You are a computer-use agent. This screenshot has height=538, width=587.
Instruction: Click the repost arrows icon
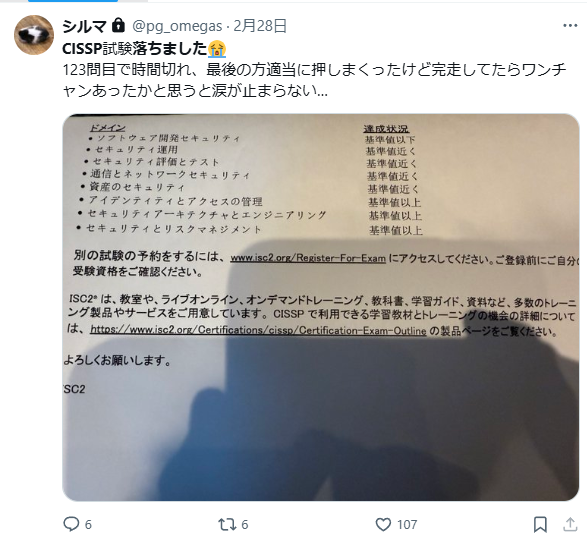(227, 524)
